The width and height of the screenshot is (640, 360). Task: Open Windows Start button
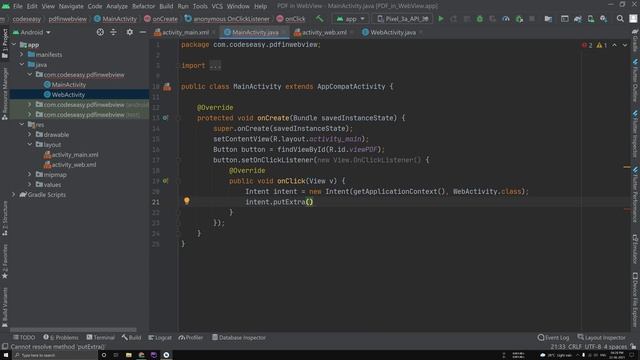coord(6,355)
